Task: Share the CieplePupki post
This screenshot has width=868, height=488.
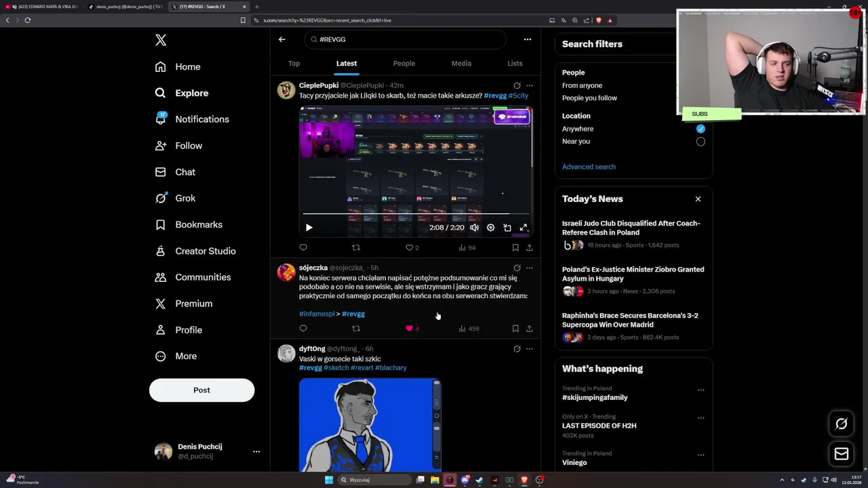Action: click(x=530, y=247)
